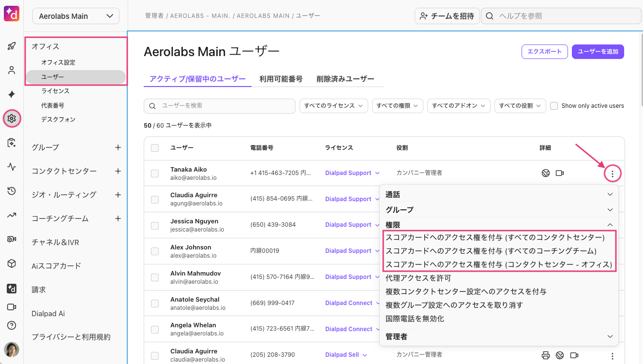Open three-dot menu for claudia@aerolabs.io row
This screenshot has height=364, width=643.
pos(613,356)
